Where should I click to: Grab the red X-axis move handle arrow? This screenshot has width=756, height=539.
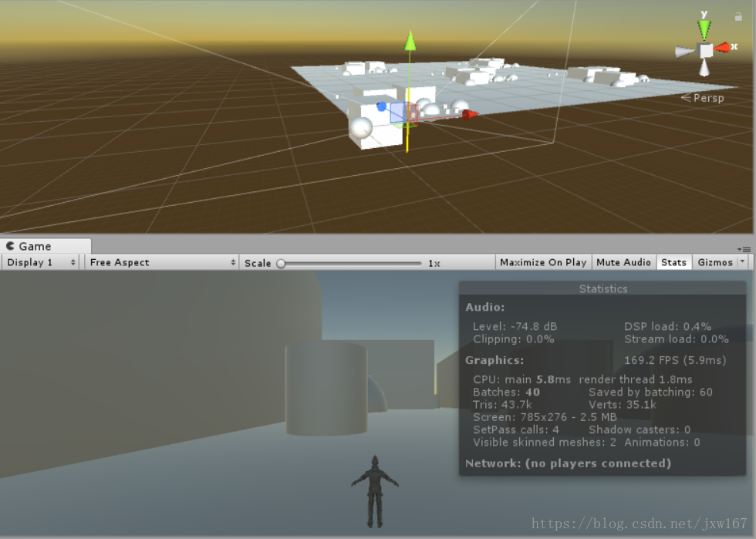pos(470,114)
